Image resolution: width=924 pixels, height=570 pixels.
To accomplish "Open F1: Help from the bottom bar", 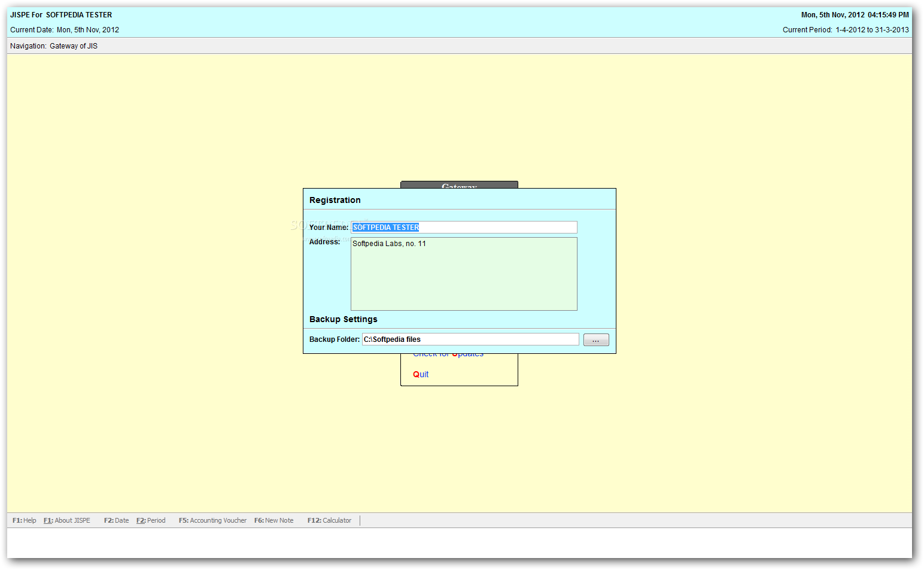I will click(x=25, y=520).
